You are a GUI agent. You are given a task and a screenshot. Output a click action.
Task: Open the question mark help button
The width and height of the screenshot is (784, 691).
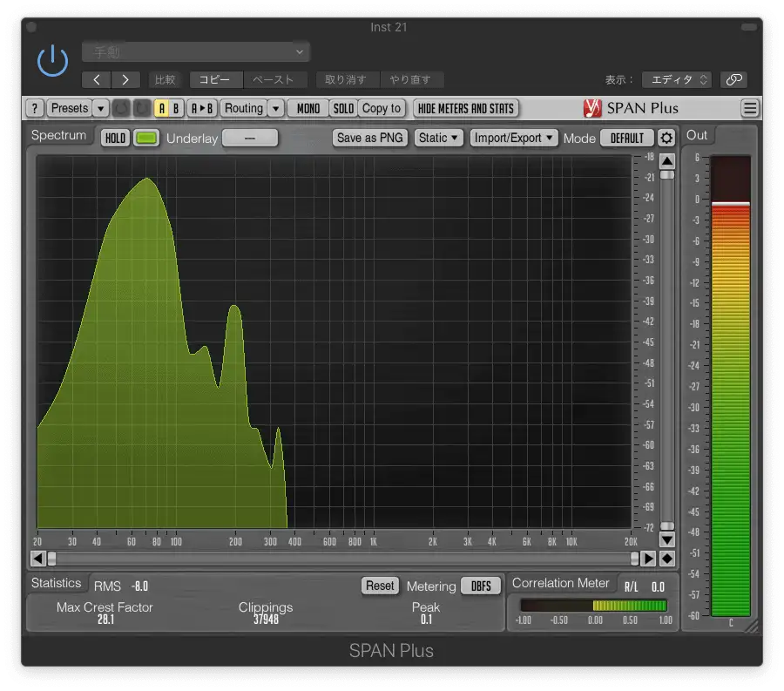point(35,108)
